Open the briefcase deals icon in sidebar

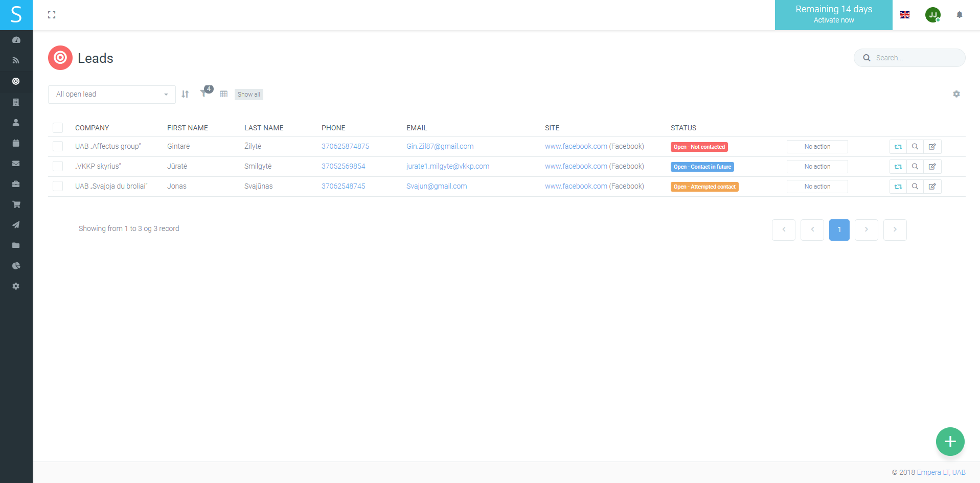point(16,184)
